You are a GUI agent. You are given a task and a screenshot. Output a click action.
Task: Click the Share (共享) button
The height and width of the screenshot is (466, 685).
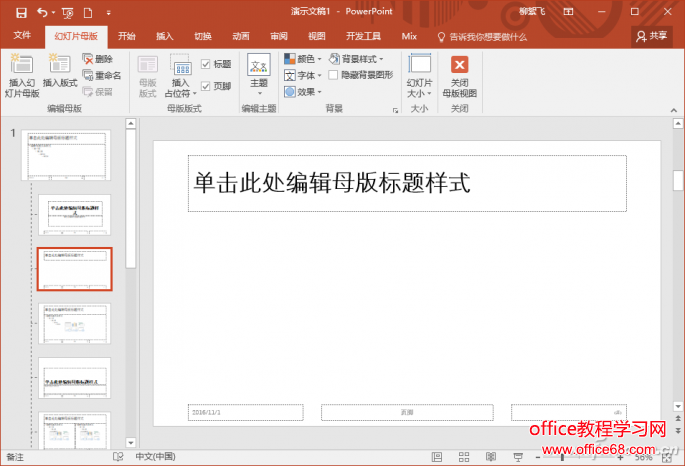click(x=652, y=36)
